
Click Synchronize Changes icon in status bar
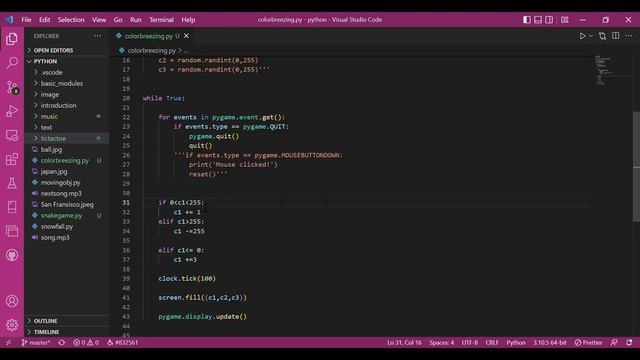coord(62,342)
